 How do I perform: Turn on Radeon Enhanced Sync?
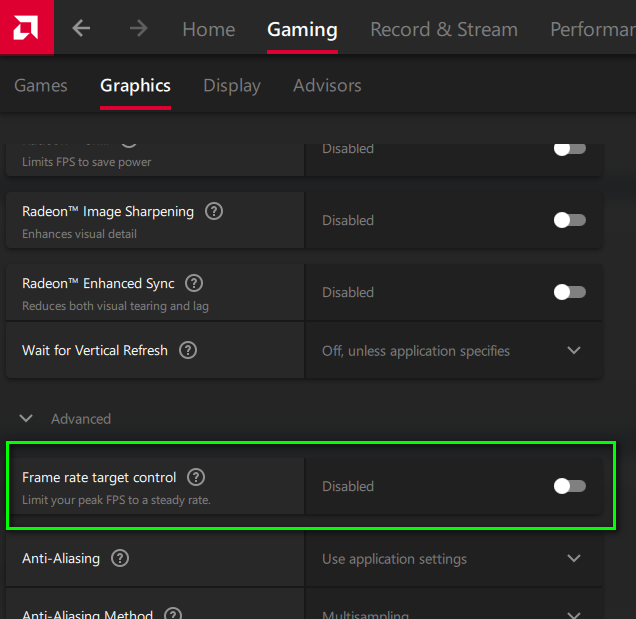(x=569, y=292)
